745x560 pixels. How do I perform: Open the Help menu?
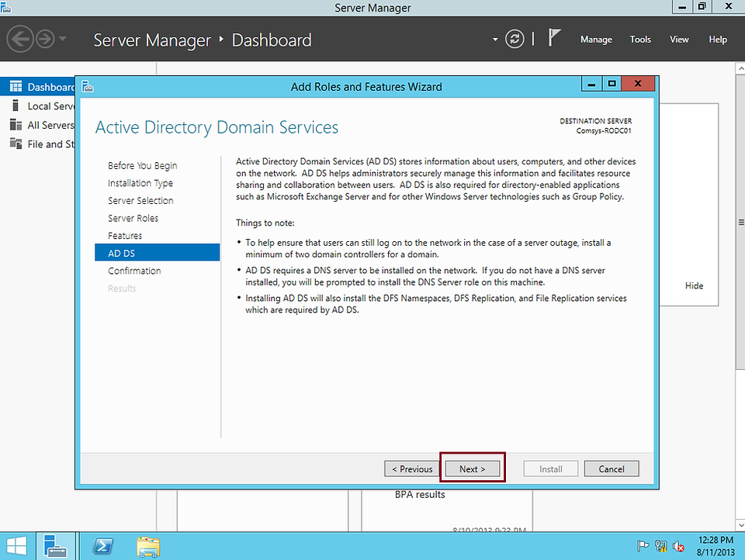(x=717, y=40)
